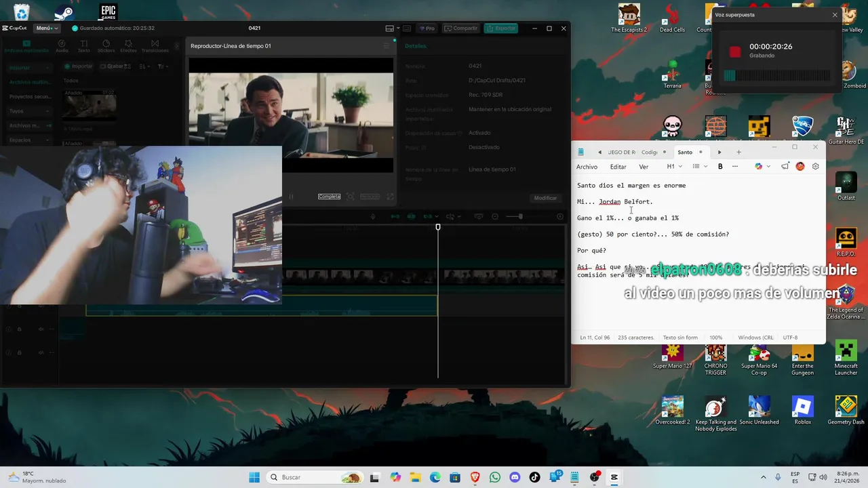Image resolution: width=868 pixels, height=488 pixels.
Task: Open CapCut Efectos panel
Action: tap(128, 46)
